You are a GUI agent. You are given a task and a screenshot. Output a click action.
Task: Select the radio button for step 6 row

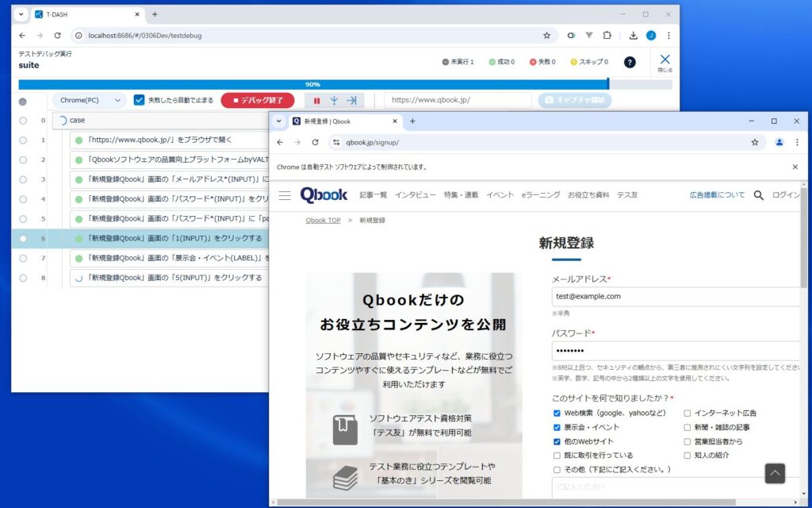(x=23, y=239)
